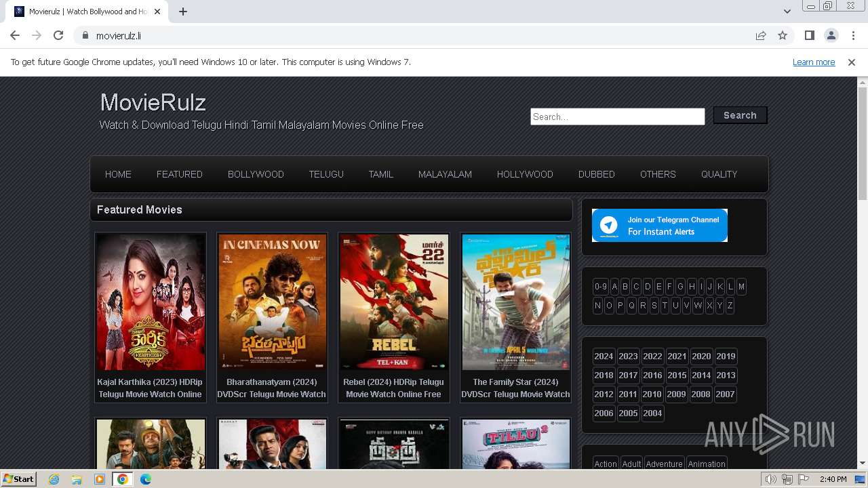Open the Tillu movie poster

(516, 444)
